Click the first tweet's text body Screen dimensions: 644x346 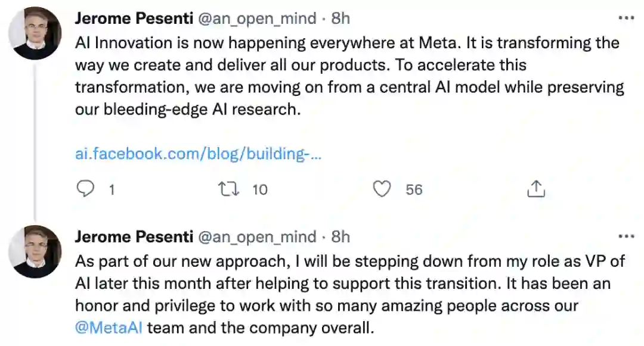346,76
